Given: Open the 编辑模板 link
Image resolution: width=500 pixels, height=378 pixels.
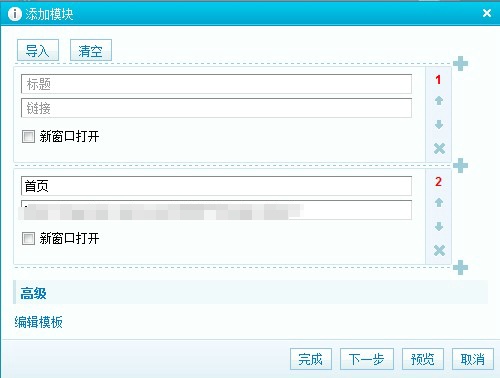Looking at the screenshot, I should (38, 322).
